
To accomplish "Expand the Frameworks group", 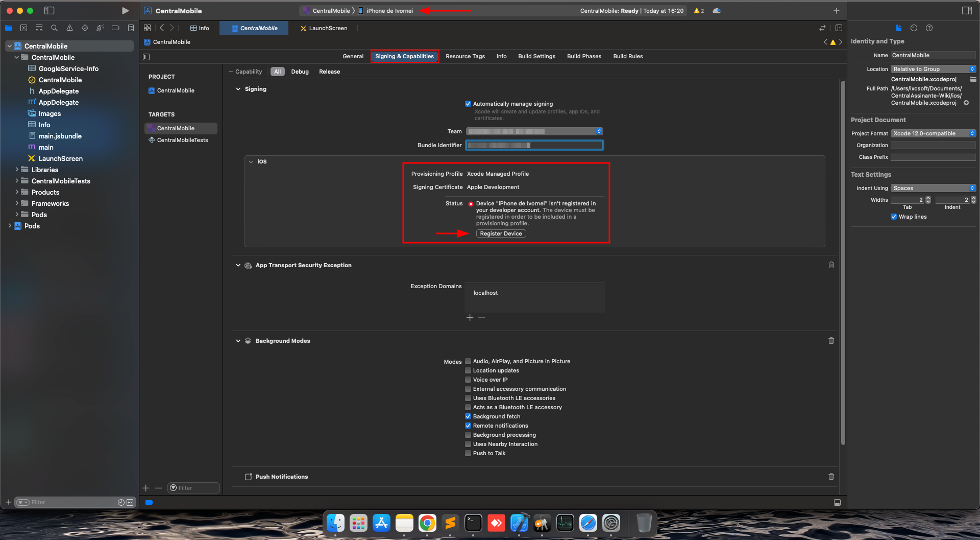I will coord(17,203).
